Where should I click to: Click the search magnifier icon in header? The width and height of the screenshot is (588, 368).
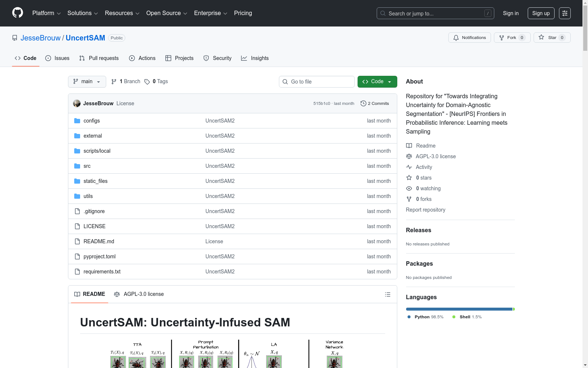coord(383,13)
